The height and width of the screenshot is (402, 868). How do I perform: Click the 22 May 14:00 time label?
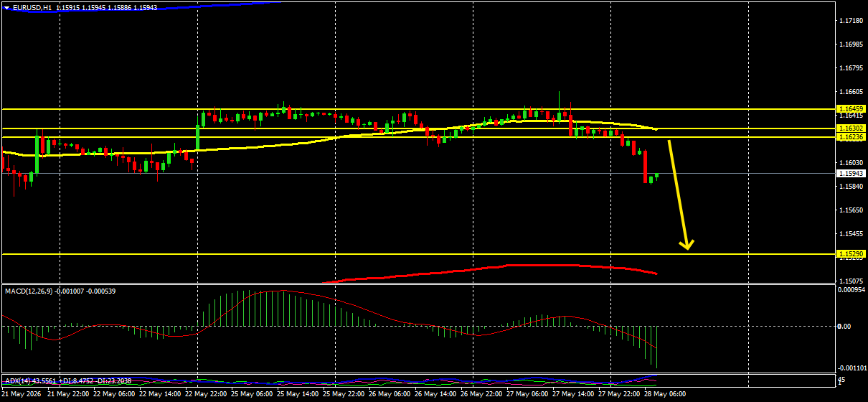pos(161,395)
